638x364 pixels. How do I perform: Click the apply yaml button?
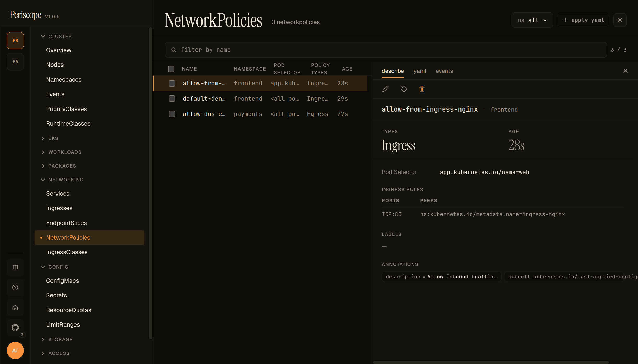tap(583, 20)
